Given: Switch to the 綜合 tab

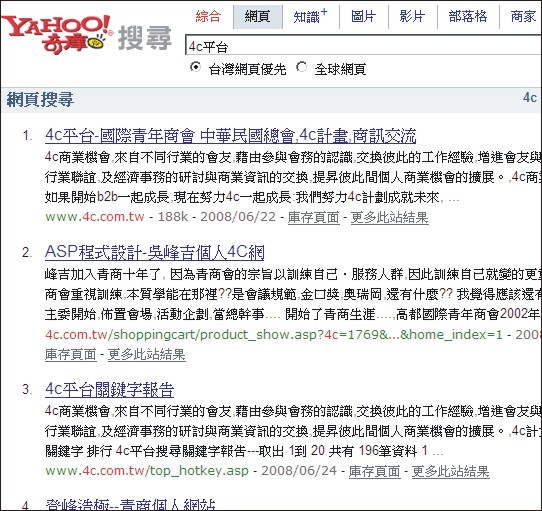Looking at the screenshot, I should pos(208,16).
